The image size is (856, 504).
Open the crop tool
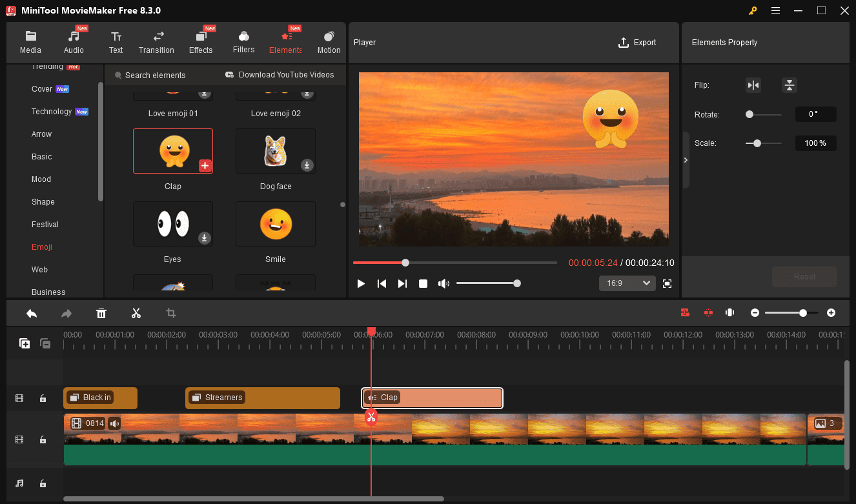[x=171, y=313]
